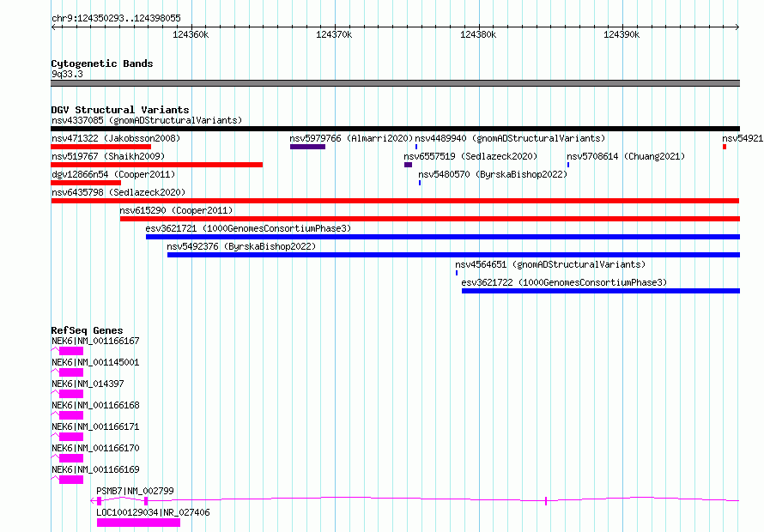Click the red bar for nsv519767
Viewport: 764px width, 532px height.
[156, 165]
